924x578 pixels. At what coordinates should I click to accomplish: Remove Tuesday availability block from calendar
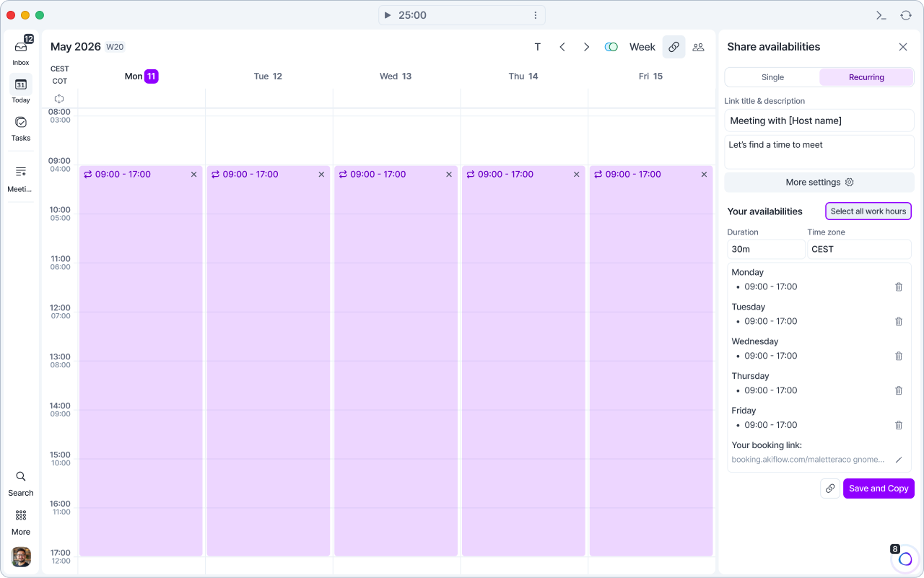321,175
